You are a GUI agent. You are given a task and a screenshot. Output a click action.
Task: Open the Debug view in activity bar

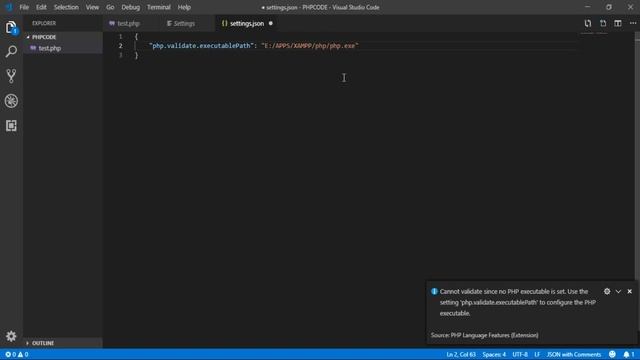pos(11,101)
